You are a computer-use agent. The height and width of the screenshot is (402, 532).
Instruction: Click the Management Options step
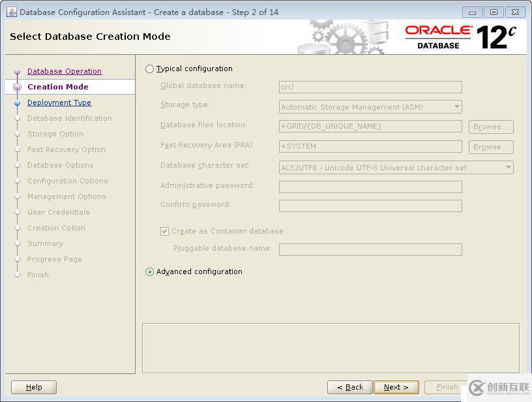click(66, 196)
